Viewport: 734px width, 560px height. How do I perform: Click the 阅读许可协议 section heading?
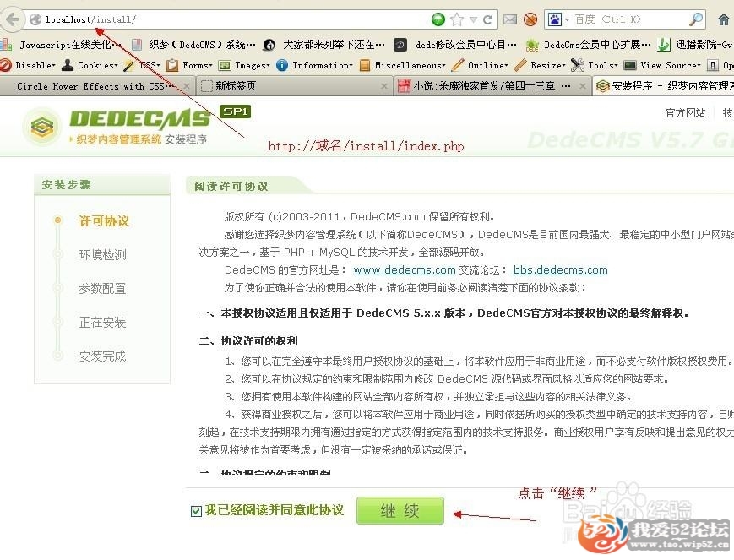(231, 187)
